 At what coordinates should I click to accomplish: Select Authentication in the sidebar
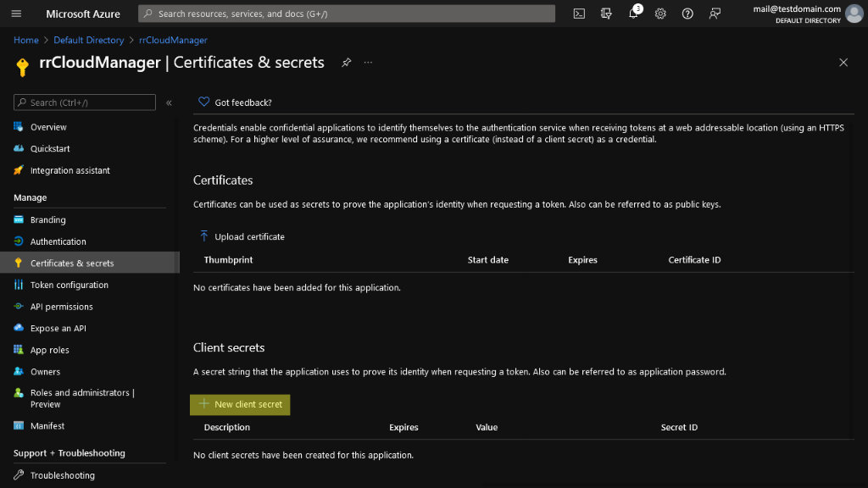(x=58, y=241)
